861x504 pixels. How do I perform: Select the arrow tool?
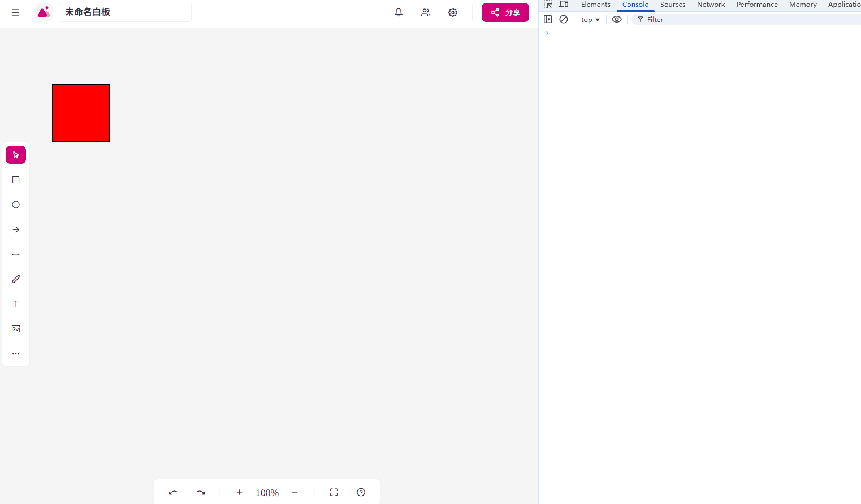tap(16, 229)
